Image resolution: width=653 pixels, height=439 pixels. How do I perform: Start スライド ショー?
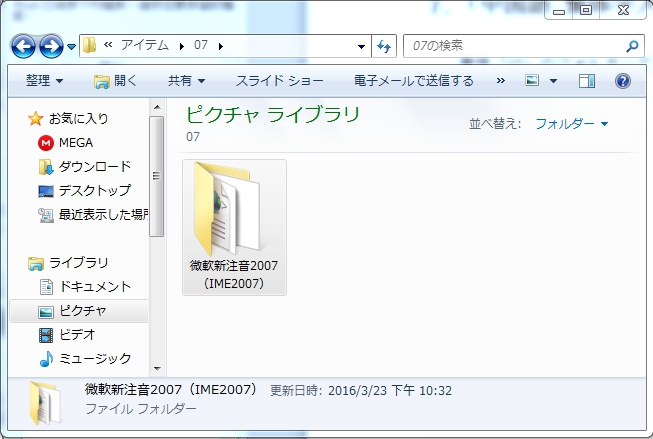(x=279, y=80)
